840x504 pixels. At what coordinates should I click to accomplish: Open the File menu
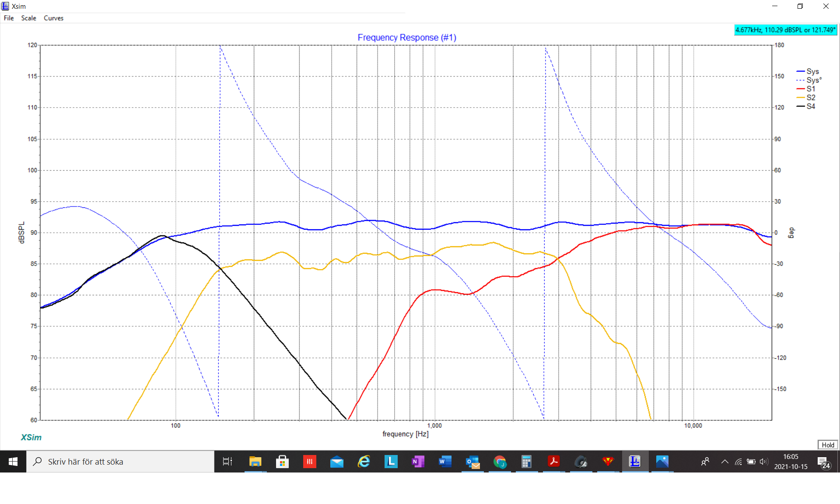9,18
